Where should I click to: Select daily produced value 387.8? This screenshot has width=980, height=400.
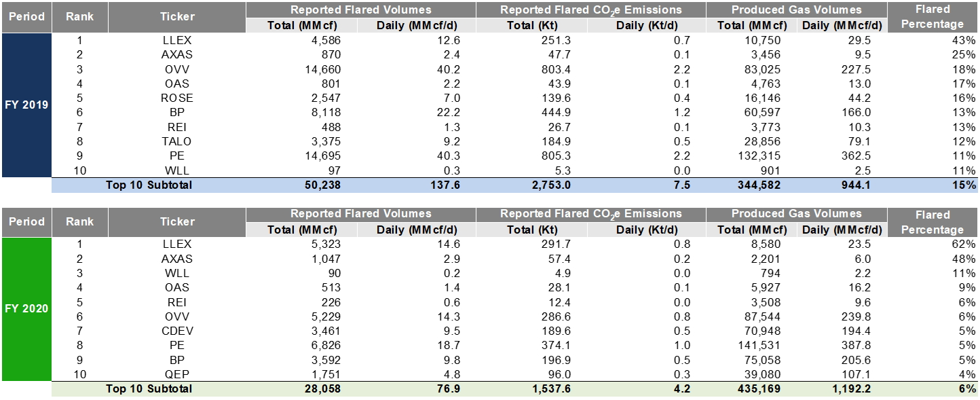[857, 346]
